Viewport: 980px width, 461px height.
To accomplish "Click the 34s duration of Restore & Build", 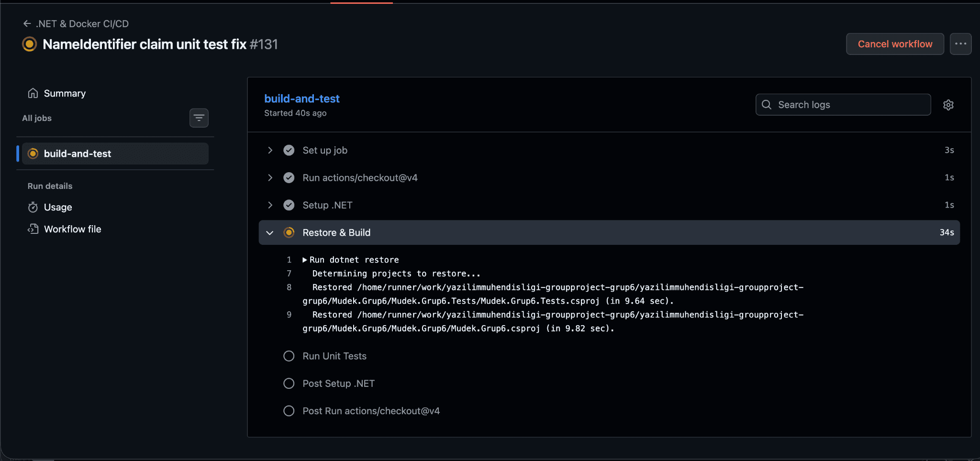I will (947, 232).
